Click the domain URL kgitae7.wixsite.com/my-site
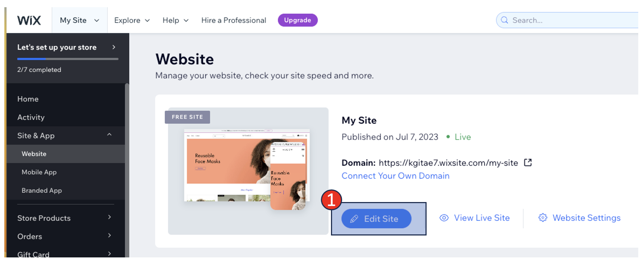644x261 pixels. 448,163
